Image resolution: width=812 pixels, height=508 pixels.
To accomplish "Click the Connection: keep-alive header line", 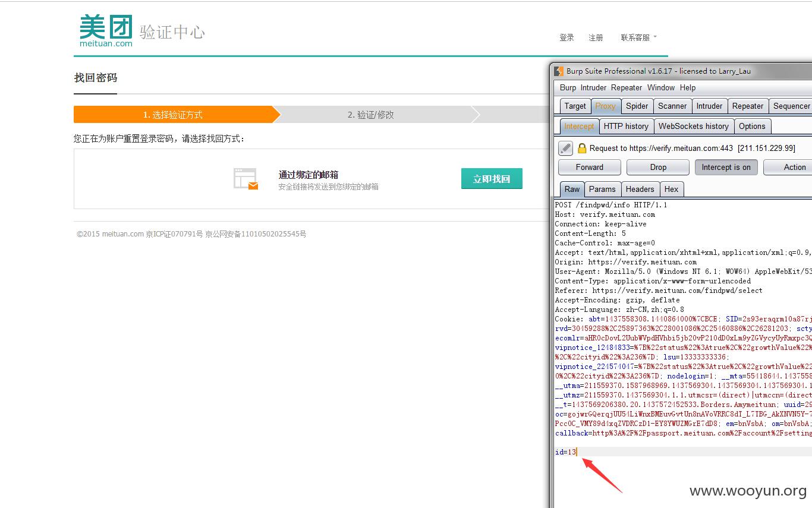I will pyautogui.click(x=600, y=224).
